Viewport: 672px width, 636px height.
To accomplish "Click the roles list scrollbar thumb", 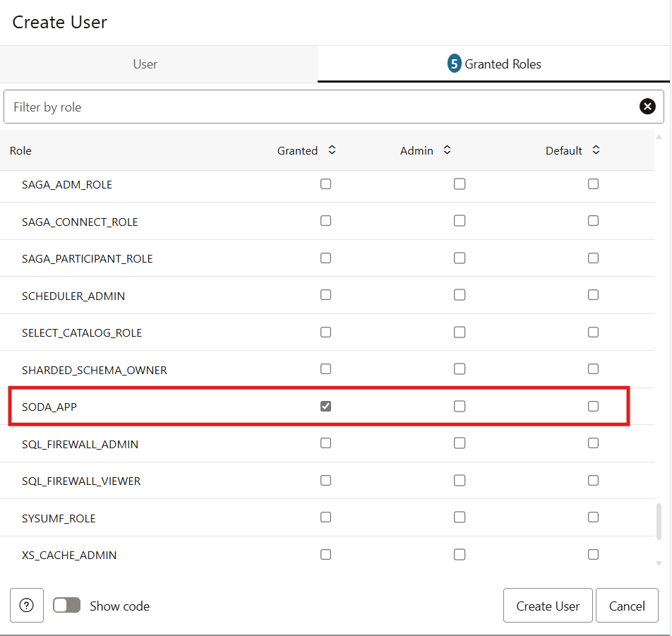I will (659, 521).
